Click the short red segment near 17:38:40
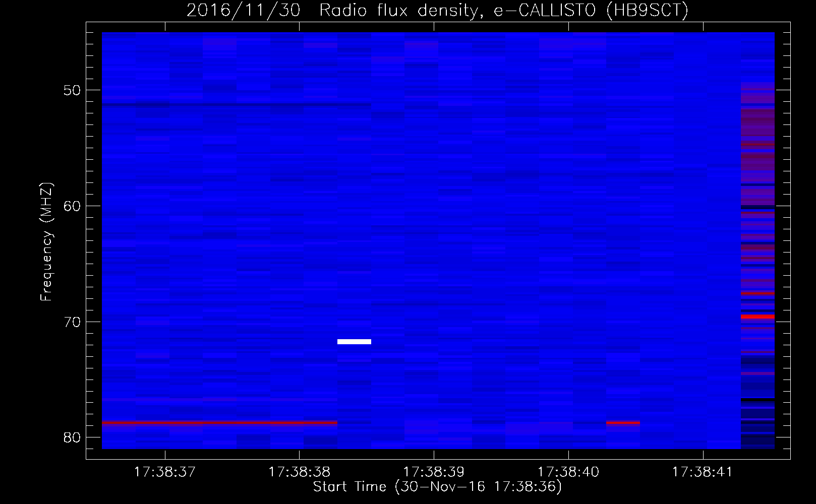 click(x=623, y=423)
